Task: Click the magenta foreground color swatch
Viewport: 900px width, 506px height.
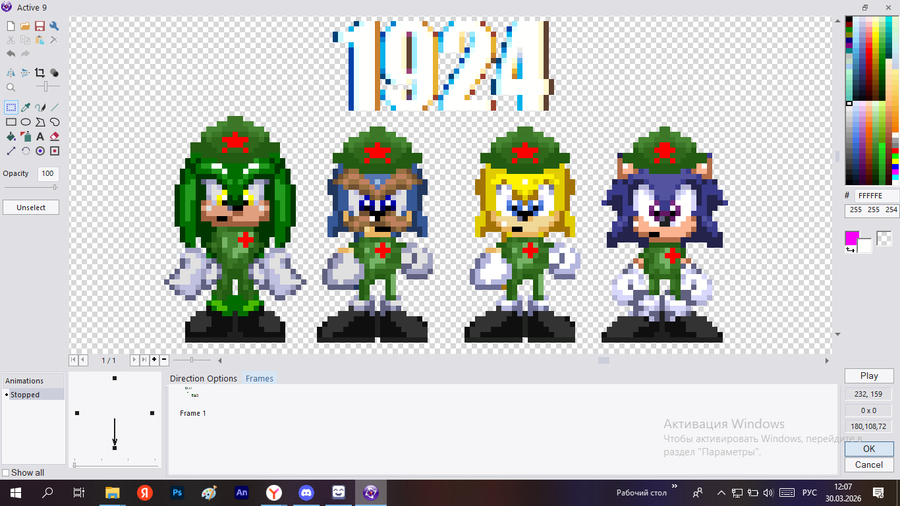Action: (x=852, y=238)
